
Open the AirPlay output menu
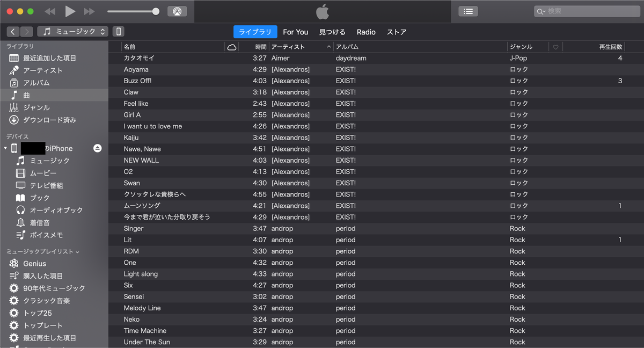click(177, 11)
